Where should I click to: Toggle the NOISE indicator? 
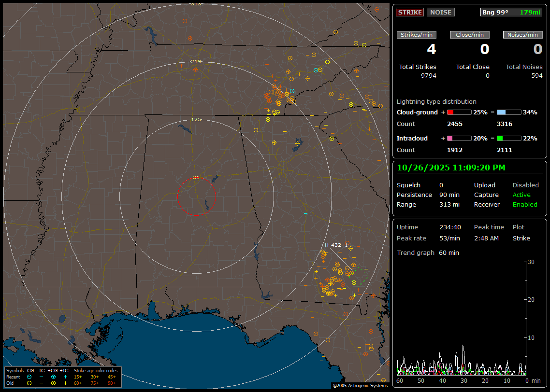click(x=440, y=13)
